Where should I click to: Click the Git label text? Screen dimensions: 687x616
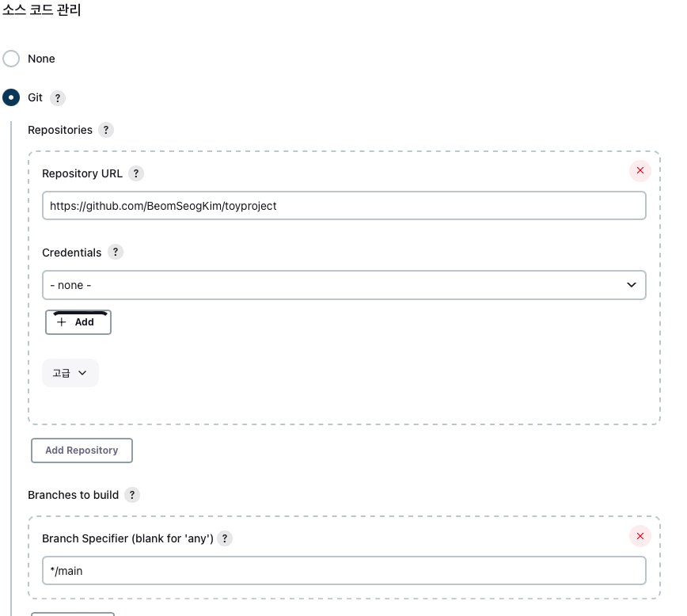pos(35,97)
